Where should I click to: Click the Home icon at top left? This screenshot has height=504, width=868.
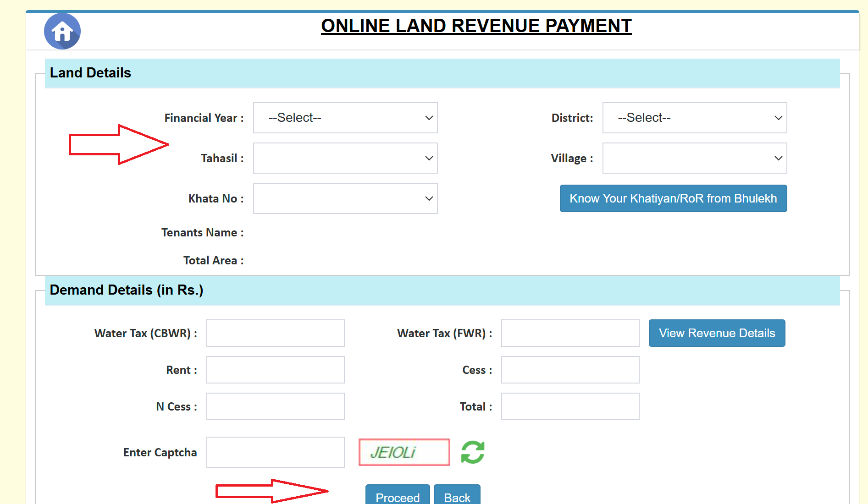click(x=62, y=31)
